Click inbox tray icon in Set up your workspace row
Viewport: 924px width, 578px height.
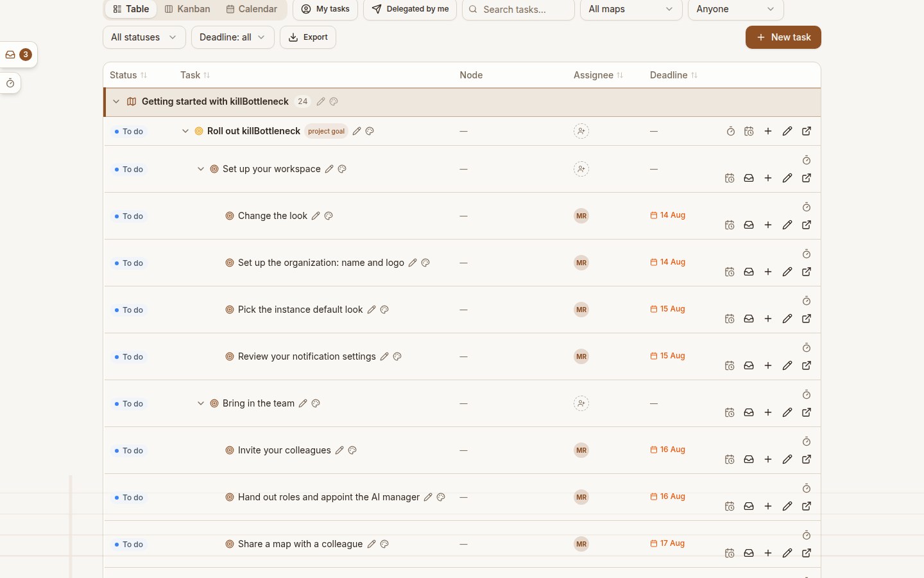[x=749, y=178]
